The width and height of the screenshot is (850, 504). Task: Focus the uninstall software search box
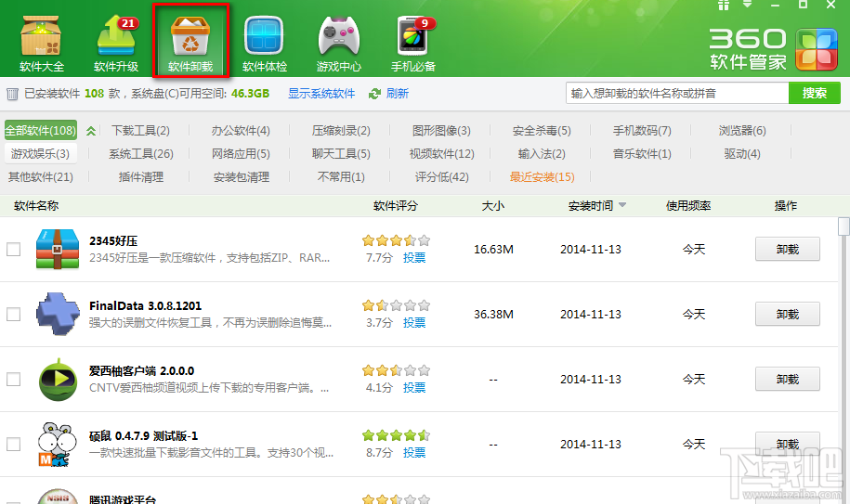pos(677,93)
